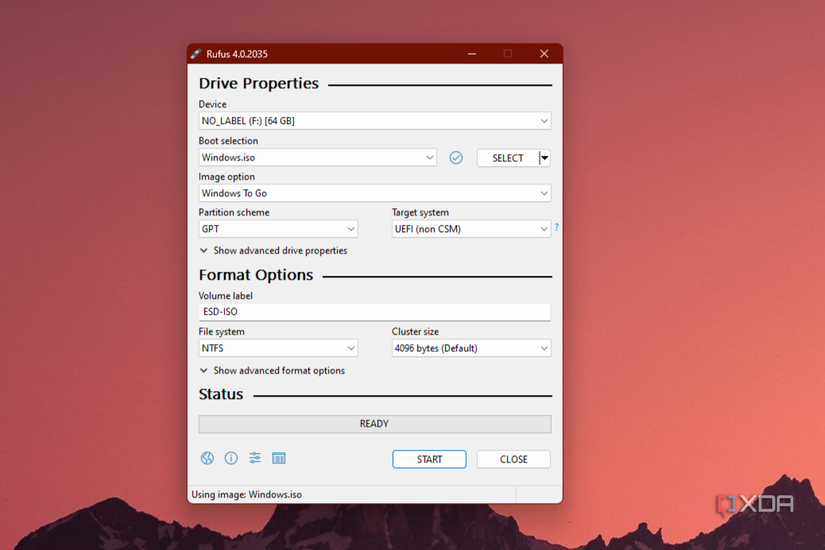Minimize the Rufus window
Screen dimensions: 825x550
pos(472,54)
